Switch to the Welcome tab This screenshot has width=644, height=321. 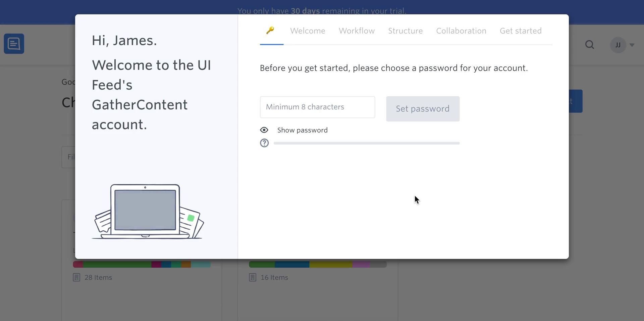308,31
